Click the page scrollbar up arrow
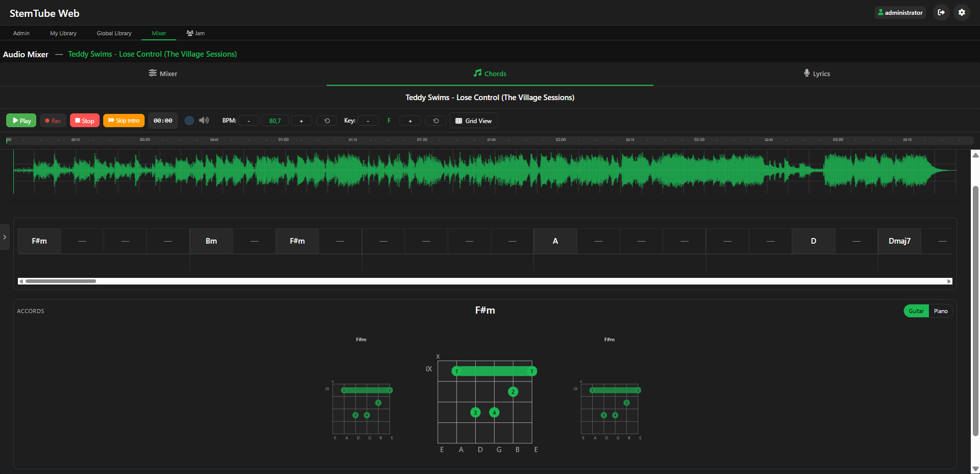Image resolution: width=980 pixels, height=474 pixels. (975, 155)
